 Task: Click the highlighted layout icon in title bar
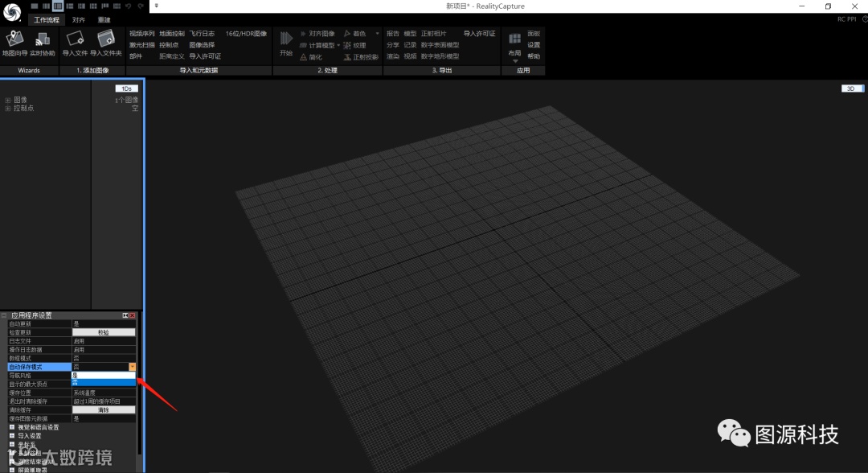[x=58, y=6]
